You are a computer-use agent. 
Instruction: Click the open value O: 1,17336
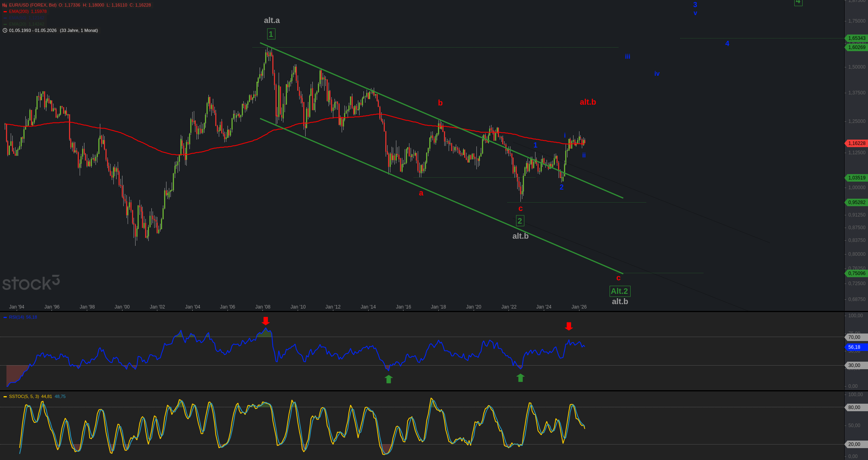click(69, 5)
